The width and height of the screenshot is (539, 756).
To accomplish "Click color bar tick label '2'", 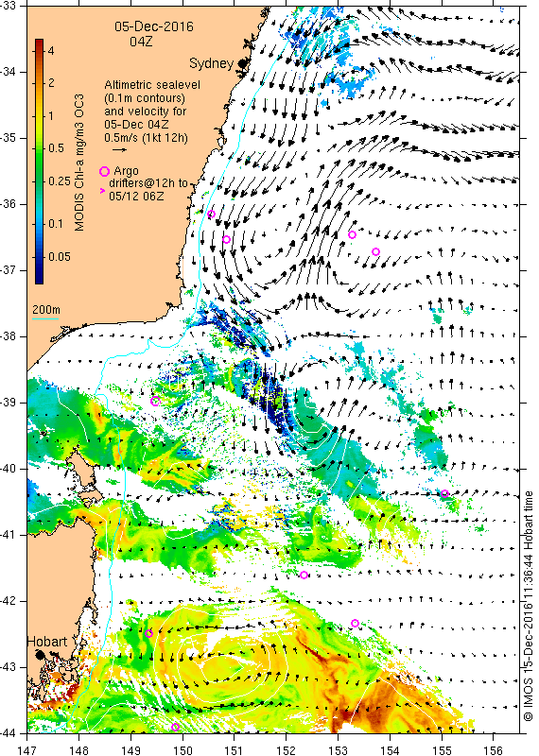I will click(x=51, y=83).
